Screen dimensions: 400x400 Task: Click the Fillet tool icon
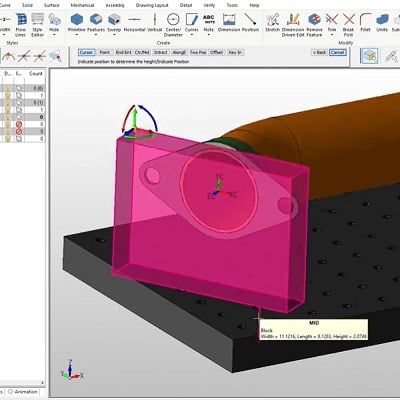pos(365,23)
